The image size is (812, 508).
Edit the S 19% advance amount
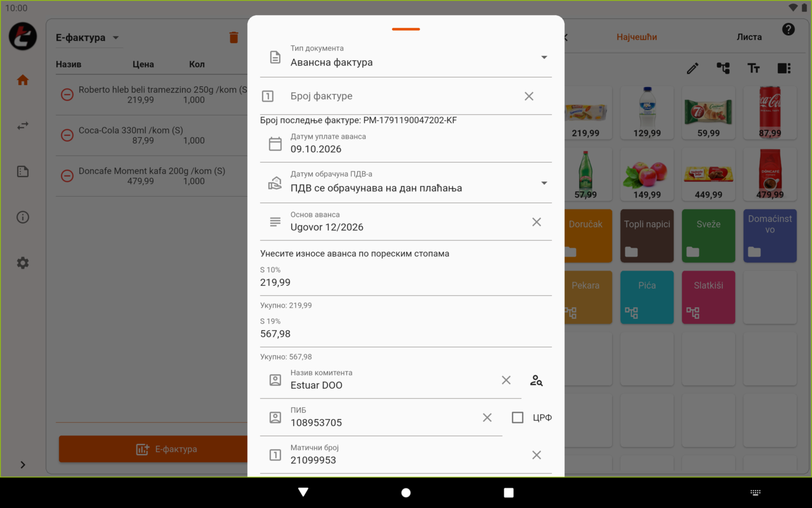(x=406, y=331)
